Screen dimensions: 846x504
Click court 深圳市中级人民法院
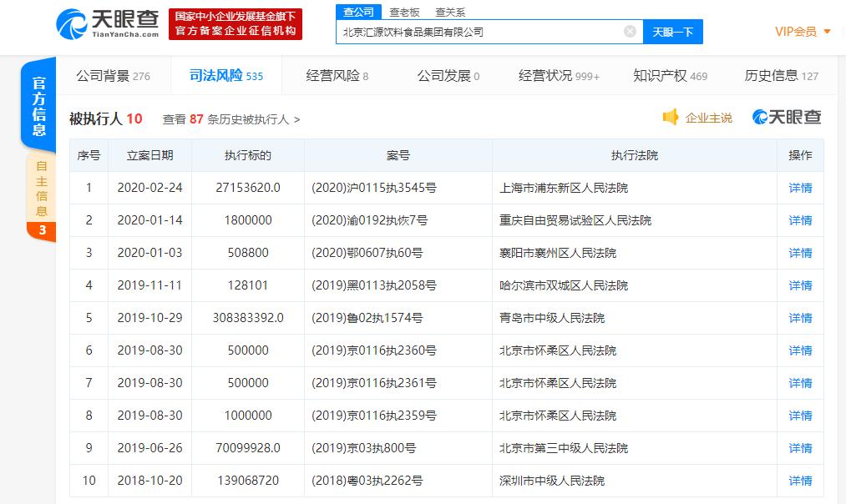click(x=551, y=481)
